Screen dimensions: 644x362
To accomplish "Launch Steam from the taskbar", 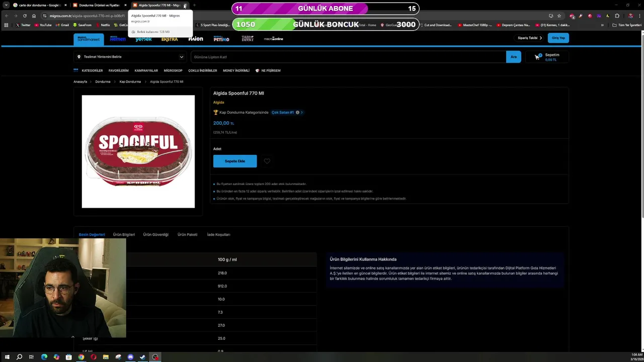I will 142,357.
